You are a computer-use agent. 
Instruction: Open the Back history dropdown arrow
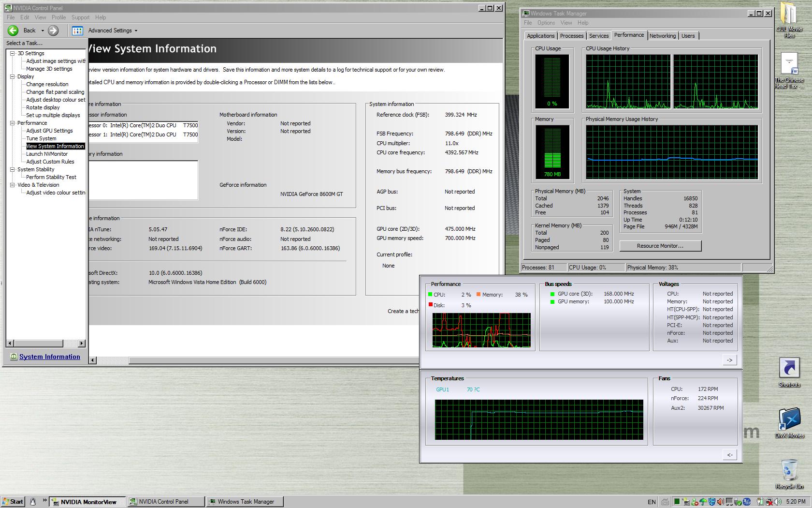coord(43,30)
